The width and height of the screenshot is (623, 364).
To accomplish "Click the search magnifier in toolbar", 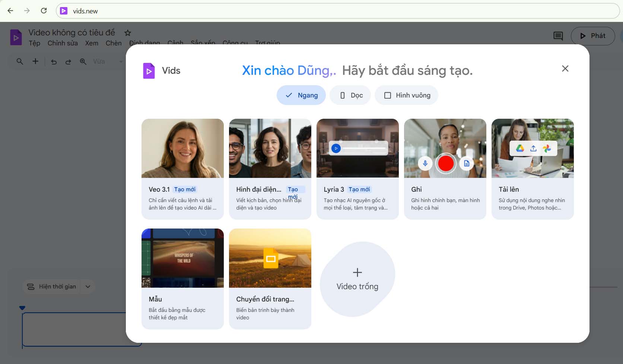I will click(20, 61).
